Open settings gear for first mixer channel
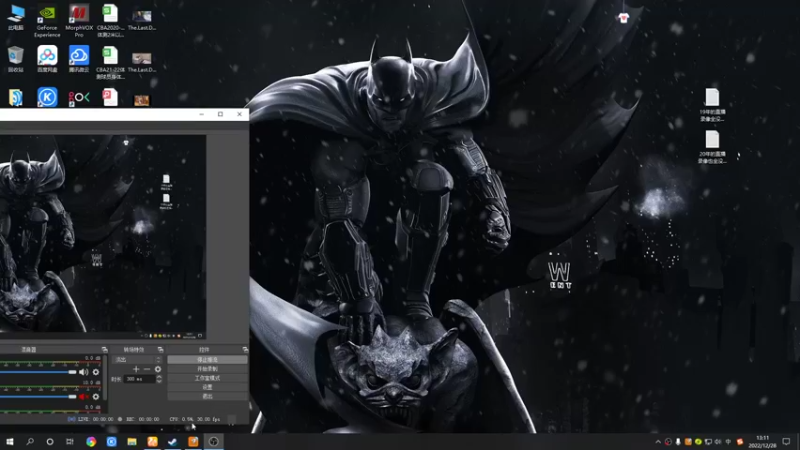Screen dimensions: 800x450 tap(96, 372)
